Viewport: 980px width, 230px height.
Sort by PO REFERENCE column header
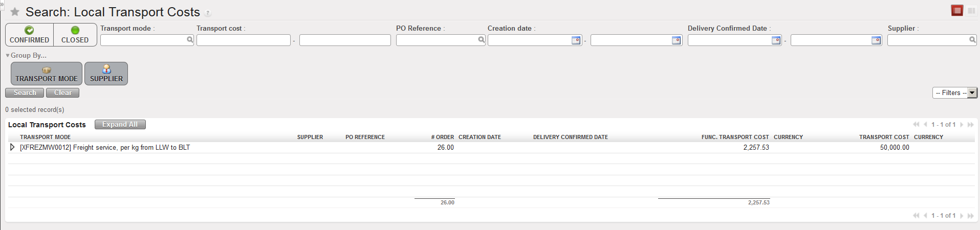point(365,137)
